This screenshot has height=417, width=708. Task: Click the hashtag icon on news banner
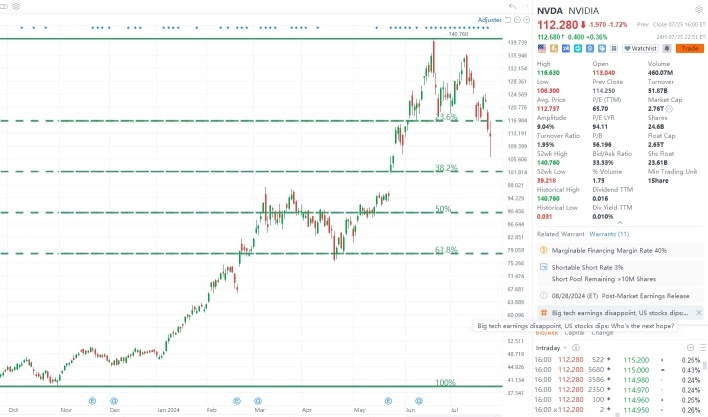click(x=544, y=313)
